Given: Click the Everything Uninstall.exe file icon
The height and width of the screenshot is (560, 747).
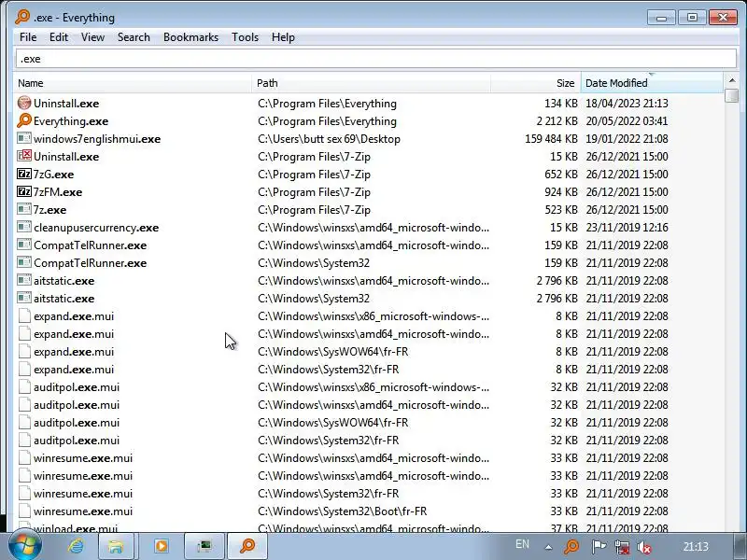Looking at the screenshot, I should click(24, 103).
